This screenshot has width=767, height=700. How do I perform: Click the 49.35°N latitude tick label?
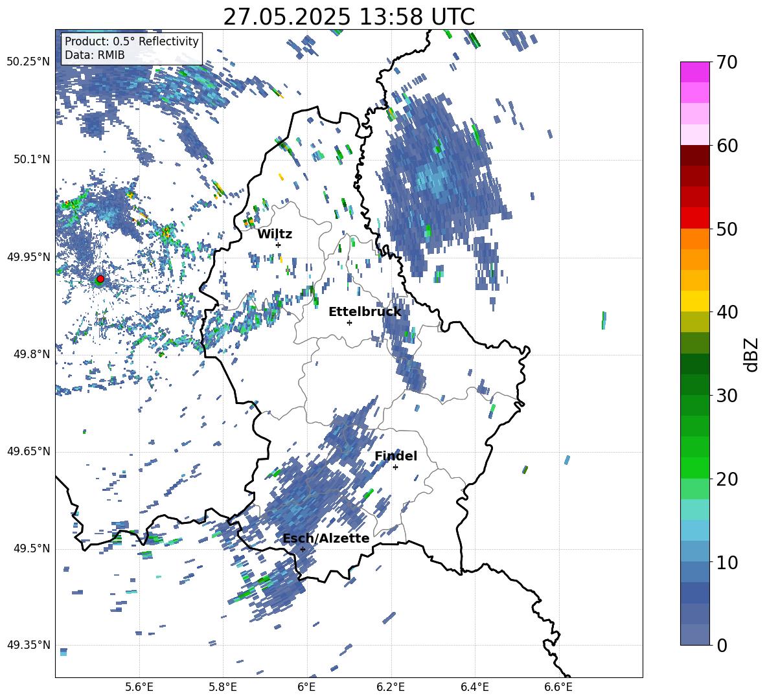click(x=29, y=645)
